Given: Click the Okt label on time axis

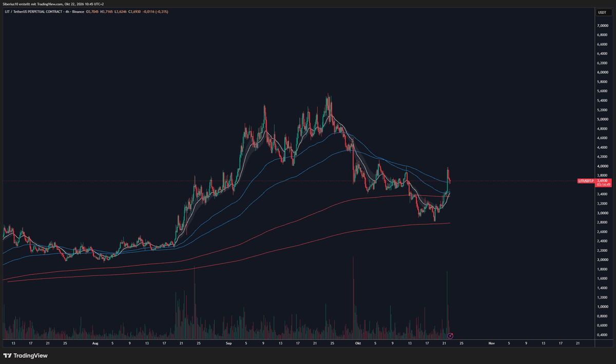Looking at the screenshot, I should coord(358,342).
